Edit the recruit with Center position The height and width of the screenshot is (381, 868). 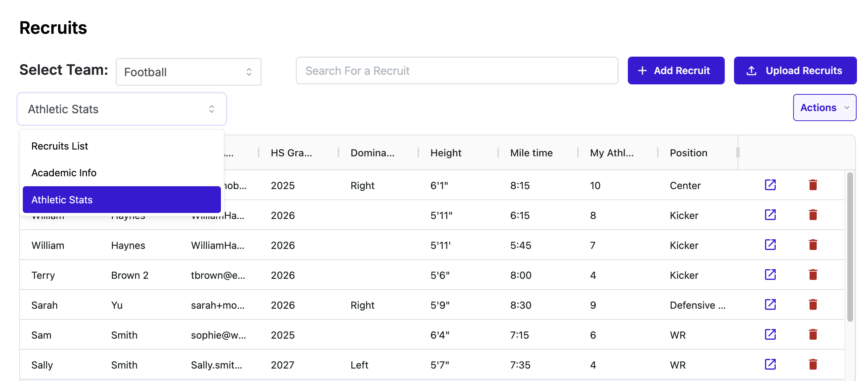pyautogui.click(x=770, y=185)
